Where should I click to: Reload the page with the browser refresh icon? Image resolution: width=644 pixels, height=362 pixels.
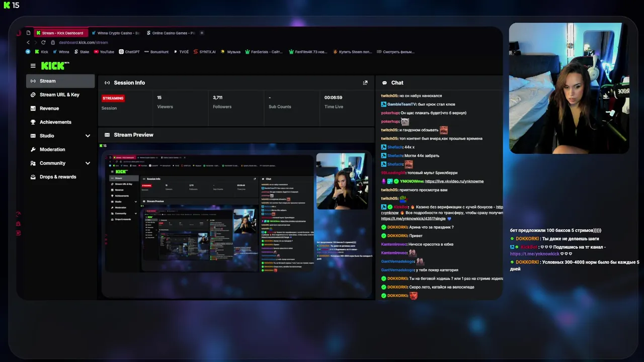click(43, 42)
